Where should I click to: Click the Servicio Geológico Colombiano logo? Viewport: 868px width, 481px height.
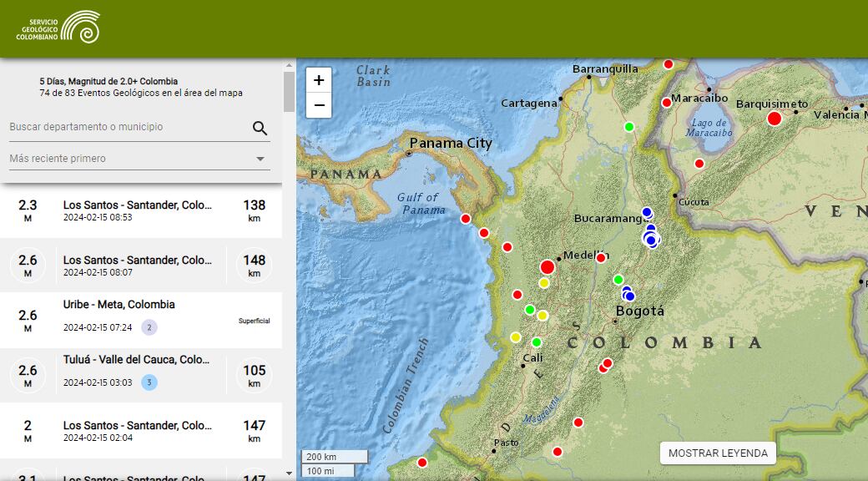coord(58,27)
